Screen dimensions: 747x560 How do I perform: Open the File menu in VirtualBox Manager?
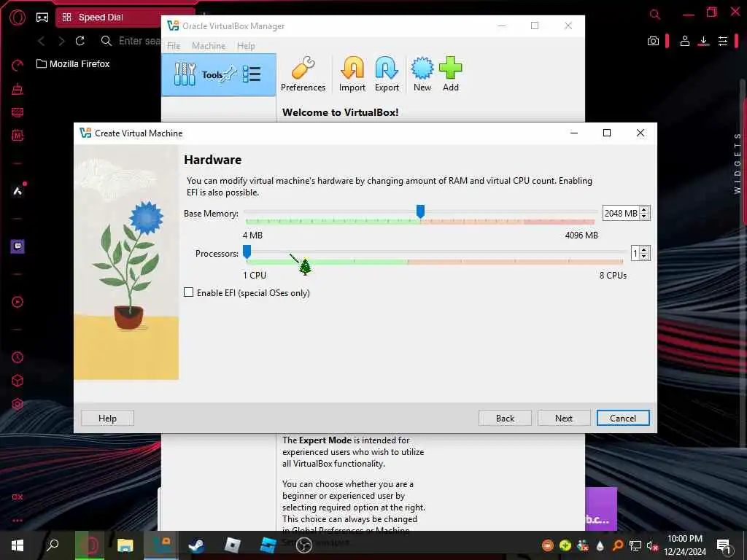(x=174, y=46)
